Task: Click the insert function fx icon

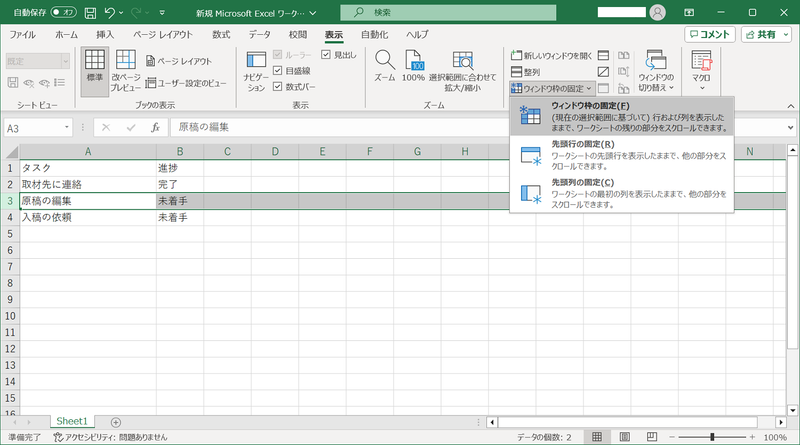Action: click(156, 128)
